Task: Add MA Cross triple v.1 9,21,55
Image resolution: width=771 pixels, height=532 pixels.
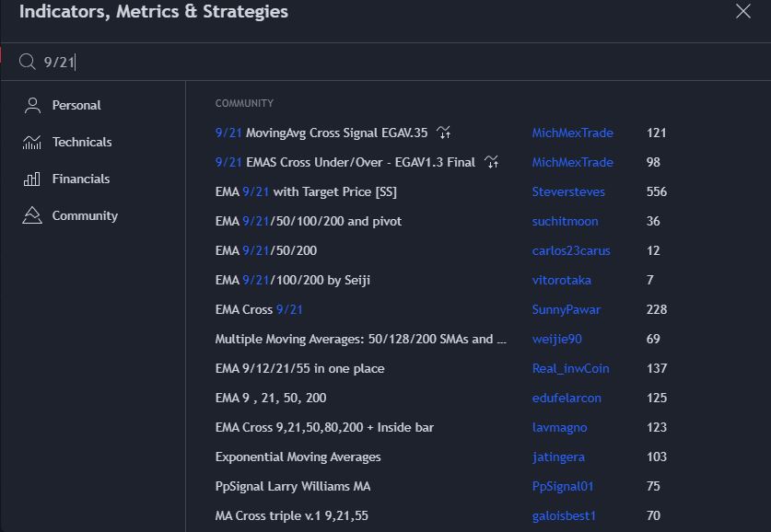Action: 291,515
